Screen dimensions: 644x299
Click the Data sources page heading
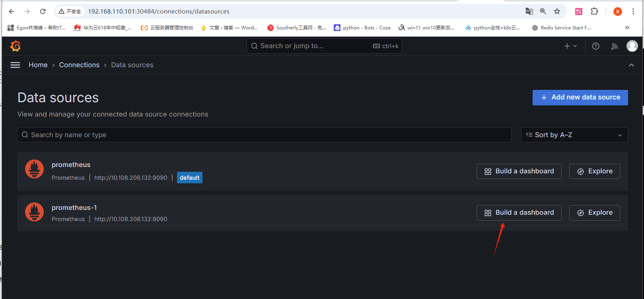(58, 98)
